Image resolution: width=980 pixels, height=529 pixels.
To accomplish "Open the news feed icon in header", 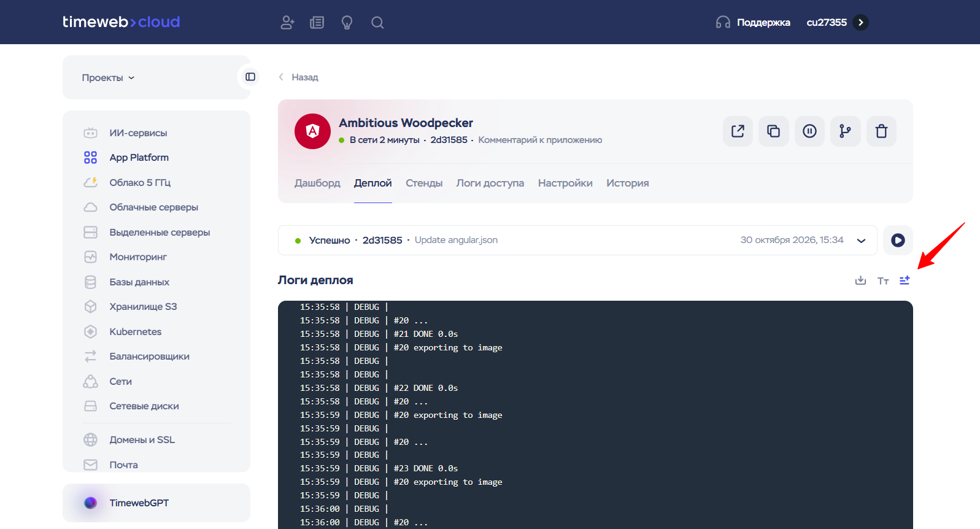I will point(317,23).
